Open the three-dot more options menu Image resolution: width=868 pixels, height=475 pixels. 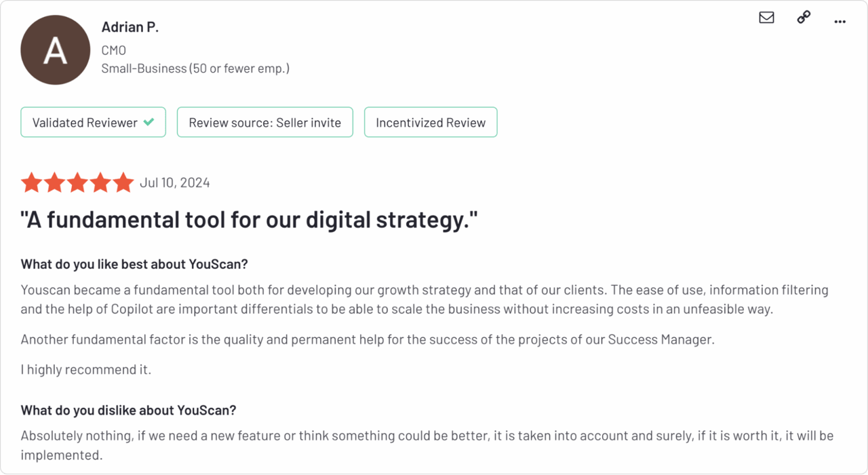pos(840,22)
